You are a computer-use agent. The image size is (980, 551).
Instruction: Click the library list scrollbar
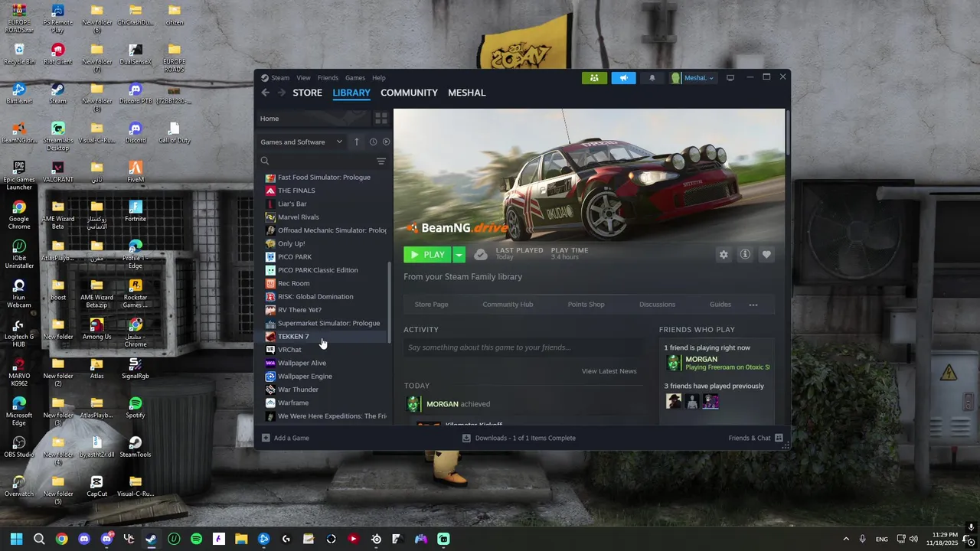390,302
